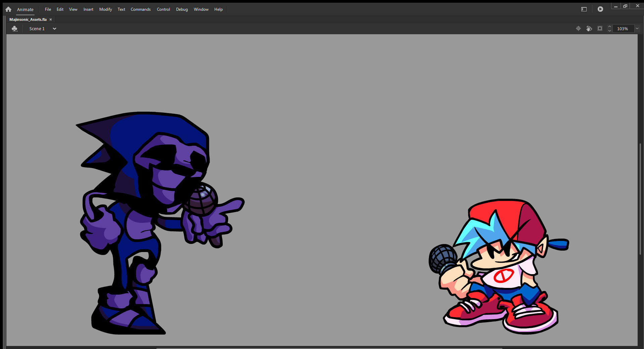Click the Center Stage crosshair icon
This screenshot has width=644, height=349.
pyautogui.click(x=578, y=29)
